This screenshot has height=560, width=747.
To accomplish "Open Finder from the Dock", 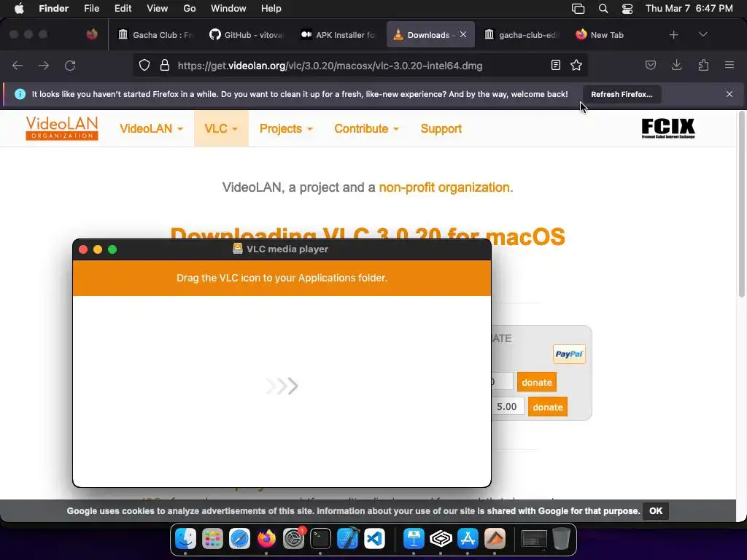I will pyautogui.click(x=185, y=539).
